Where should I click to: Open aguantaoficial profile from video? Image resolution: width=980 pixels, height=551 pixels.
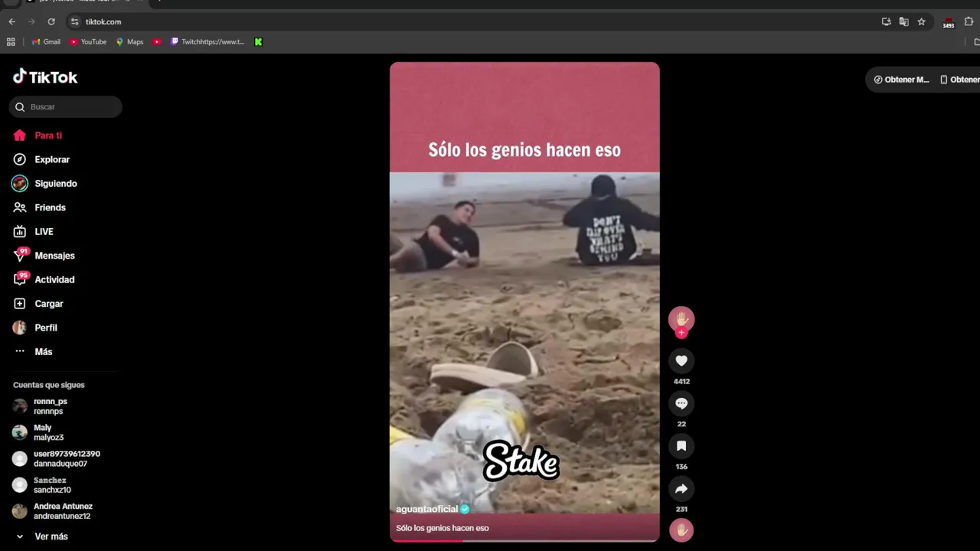tap(426, 509)
